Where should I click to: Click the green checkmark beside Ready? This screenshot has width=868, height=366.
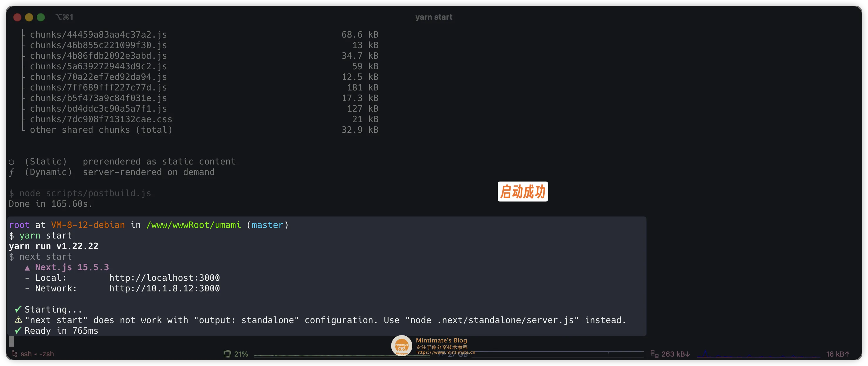tap(18, 330)
